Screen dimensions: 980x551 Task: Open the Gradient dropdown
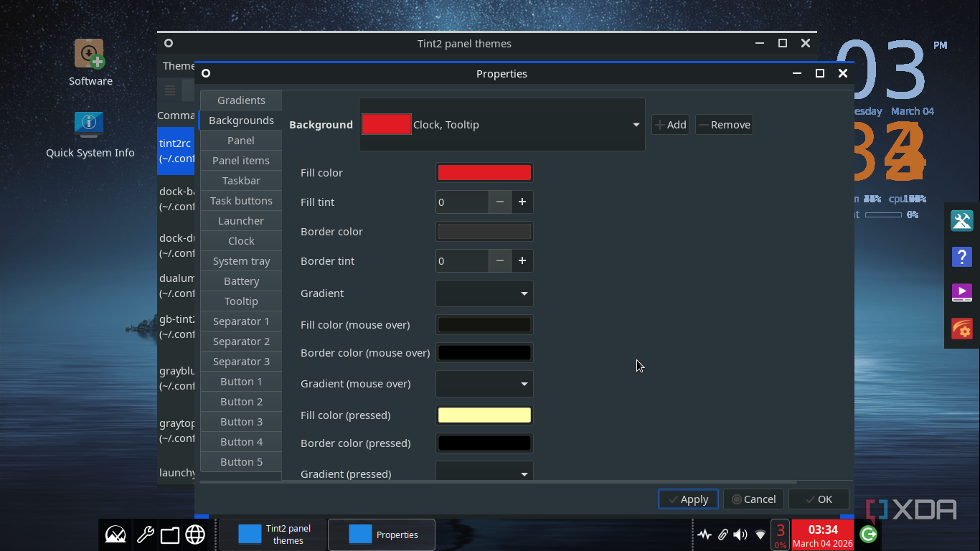[x=484, y=293]
